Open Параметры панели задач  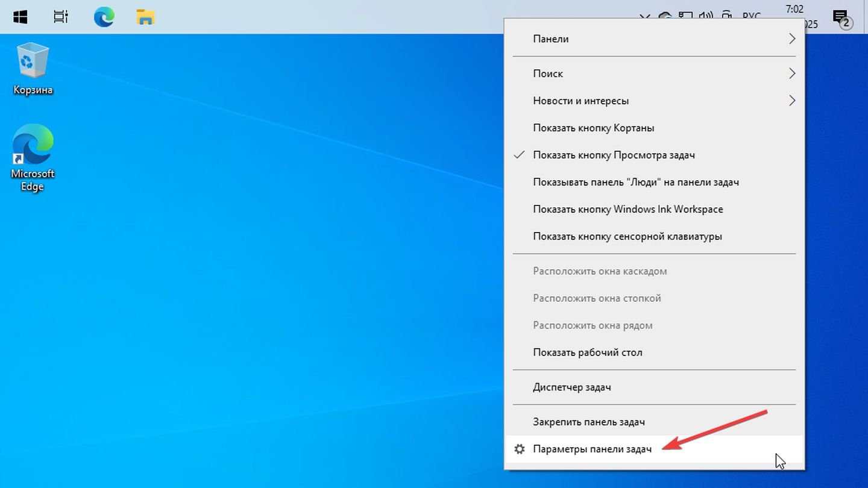pyautogui.click(x=654, y=449)
